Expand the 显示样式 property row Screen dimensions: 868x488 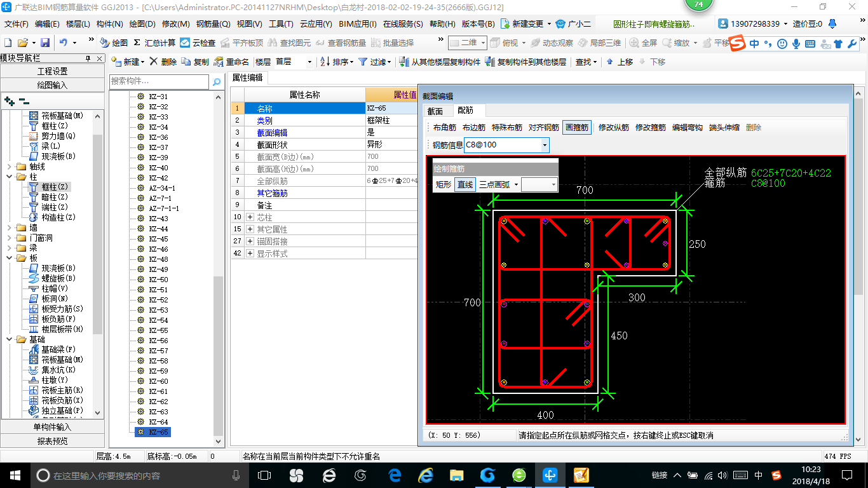(x=250, y=254)
